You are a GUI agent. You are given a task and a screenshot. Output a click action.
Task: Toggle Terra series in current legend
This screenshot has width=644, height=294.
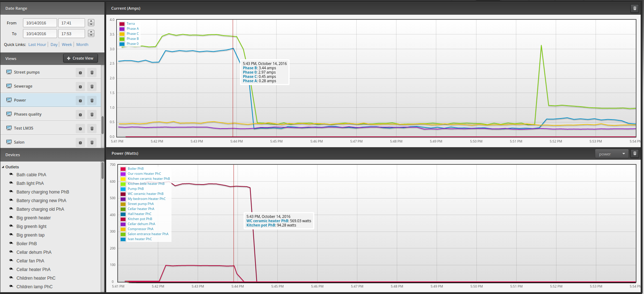[x=131, y=24]
